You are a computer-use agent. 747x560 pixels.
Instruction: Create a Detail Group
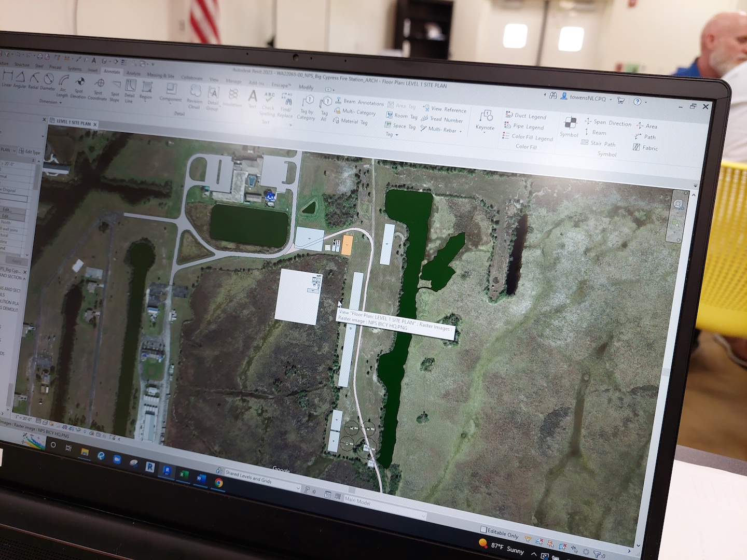pyautogui.click(x=213, y=99)
